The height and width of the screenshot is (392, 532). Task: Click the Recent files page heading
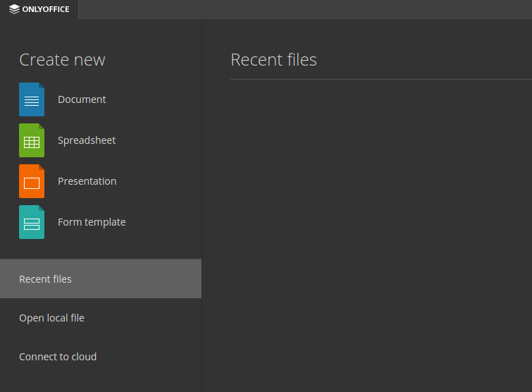(273, 60)
